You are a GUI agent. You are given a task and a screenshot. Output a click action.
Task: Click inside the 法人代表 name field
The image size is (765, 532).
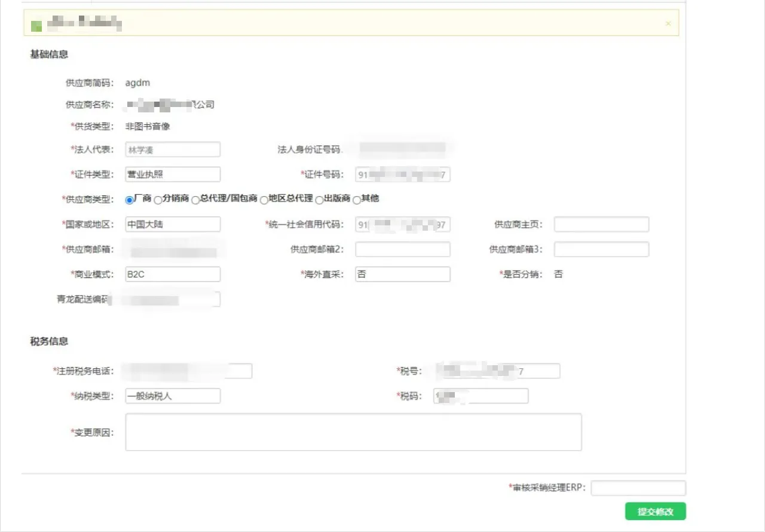172,149
